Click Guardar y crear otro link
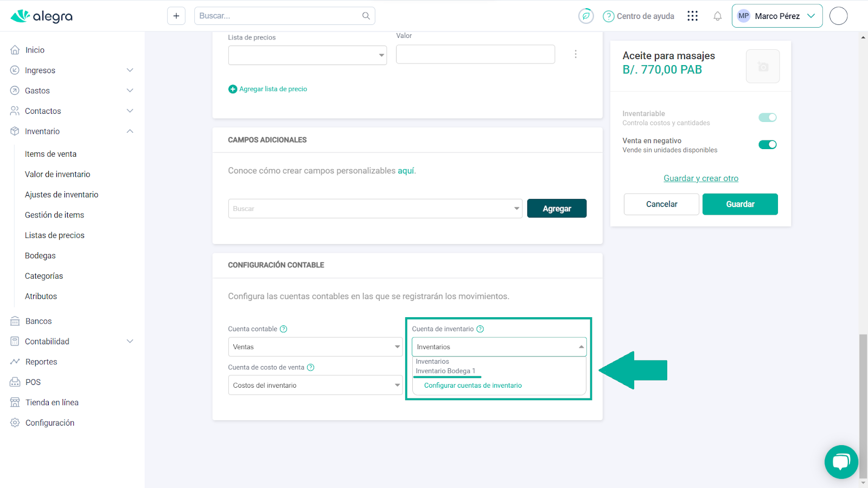The height and width of the screenshot is (488, 868). 701,178
